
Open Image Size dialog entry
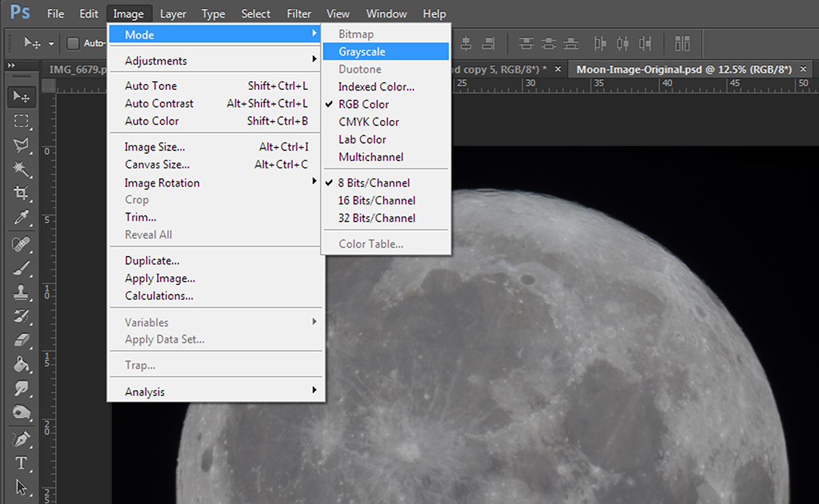pos(215,147)
